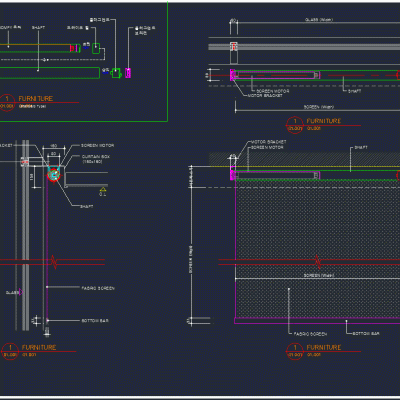
Task: Select MOTOR BRACKET label in the fabric elevation view
Action: coord(268,142)
